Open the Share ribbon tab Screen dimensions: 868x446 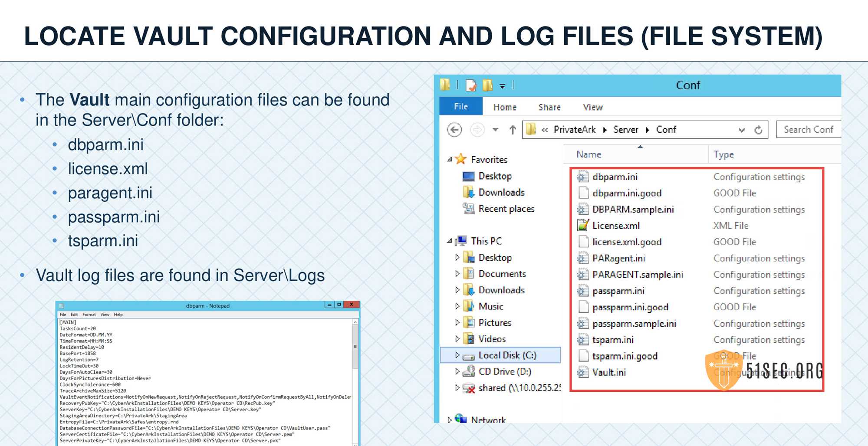click(549, 107)
